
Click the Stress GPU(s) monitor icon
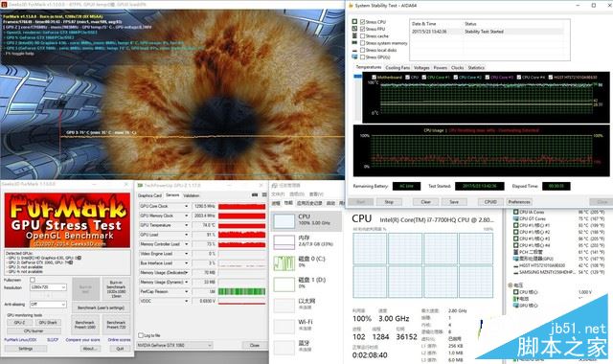354,57
